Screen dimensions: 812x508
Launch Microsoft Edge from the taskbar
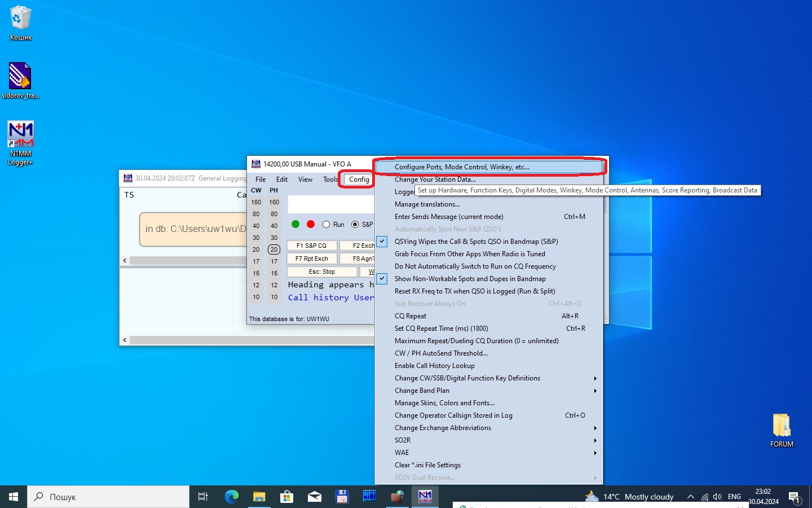tap(231, 497)
